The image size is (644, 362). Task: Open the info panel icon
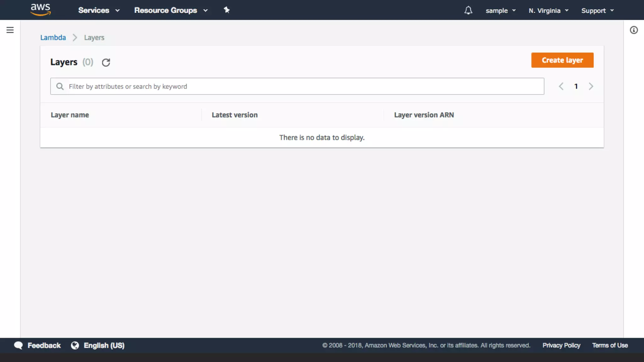634,30
